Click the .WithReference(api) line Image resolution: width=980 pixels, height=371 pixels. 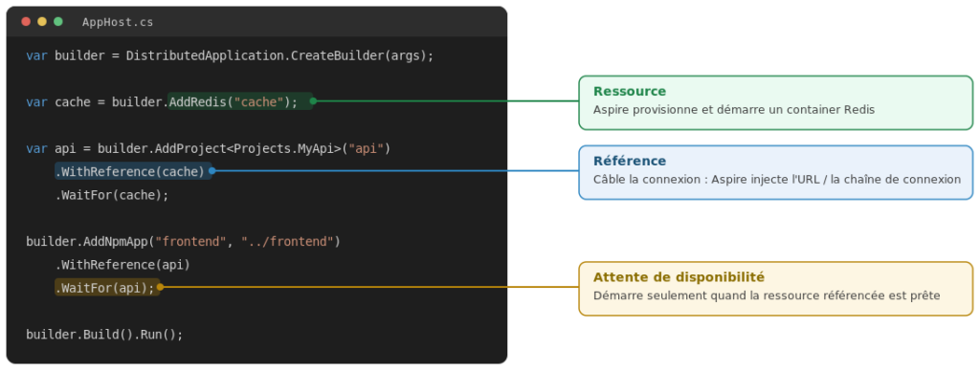point(122,265)
